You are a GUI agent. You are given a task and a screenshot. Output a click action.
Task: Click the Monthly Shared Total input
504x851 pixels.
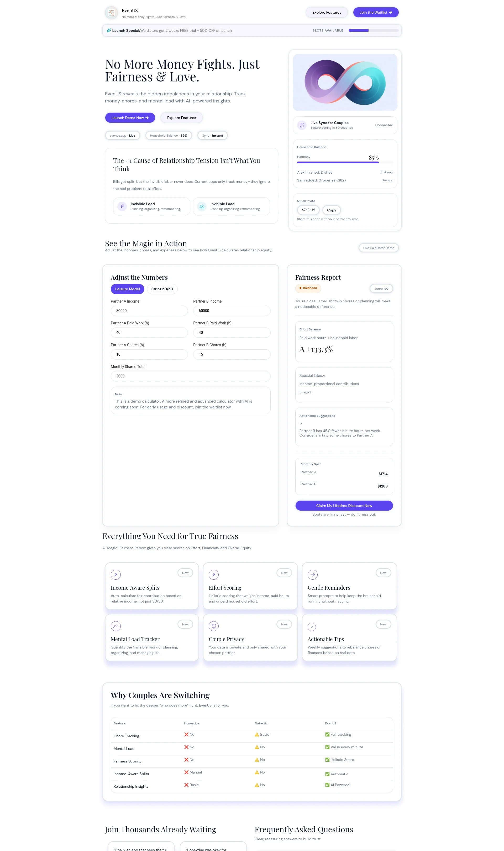tap(191, 376)
